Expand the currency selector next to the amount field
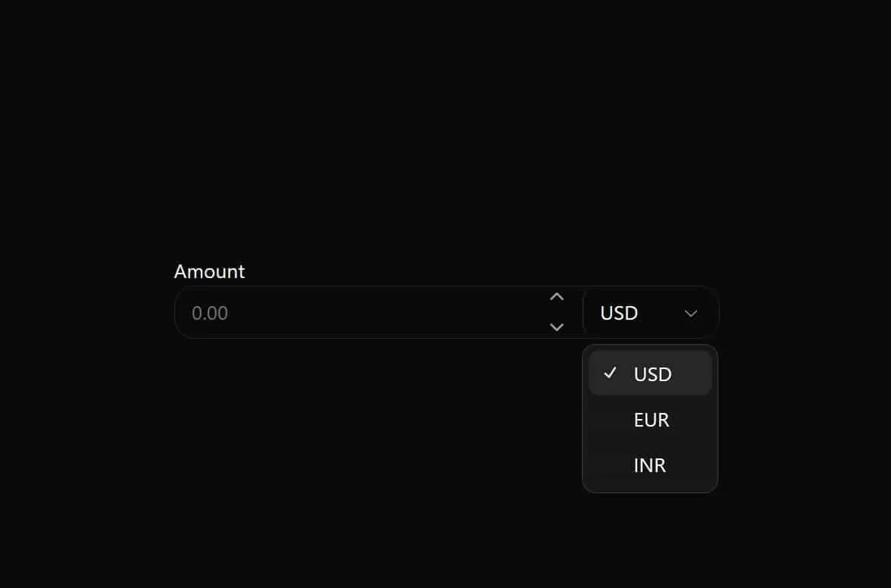Viewport: 891px width, 588px height. 650,313
